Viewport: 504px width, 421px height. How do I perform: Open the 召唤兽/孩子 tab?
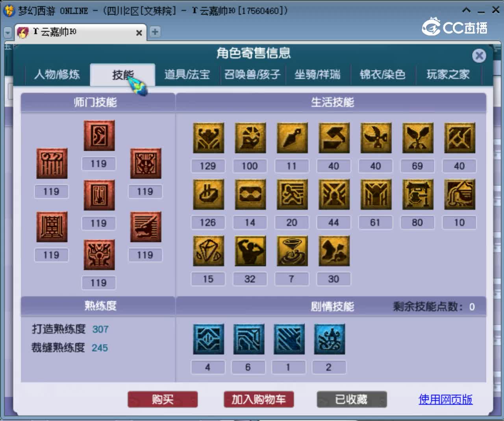click(x=252, y=74)
